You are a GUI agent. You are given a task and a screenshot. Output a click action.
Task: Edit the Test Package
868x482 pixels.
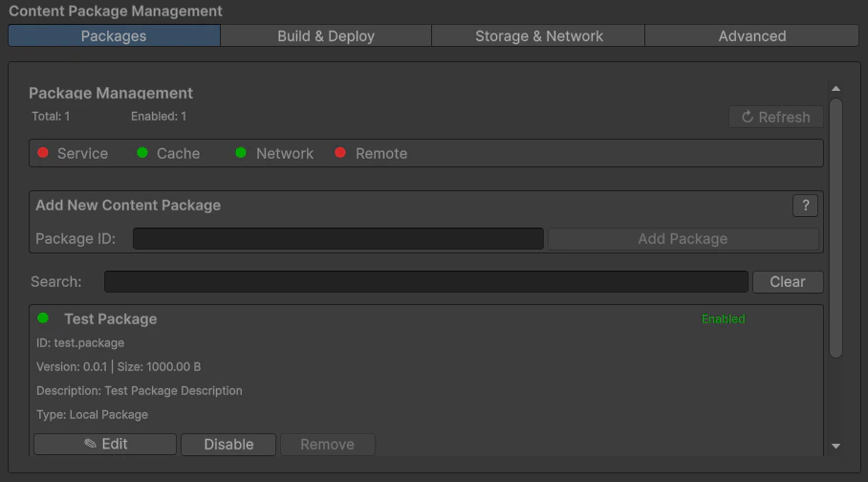pos(105,445)
